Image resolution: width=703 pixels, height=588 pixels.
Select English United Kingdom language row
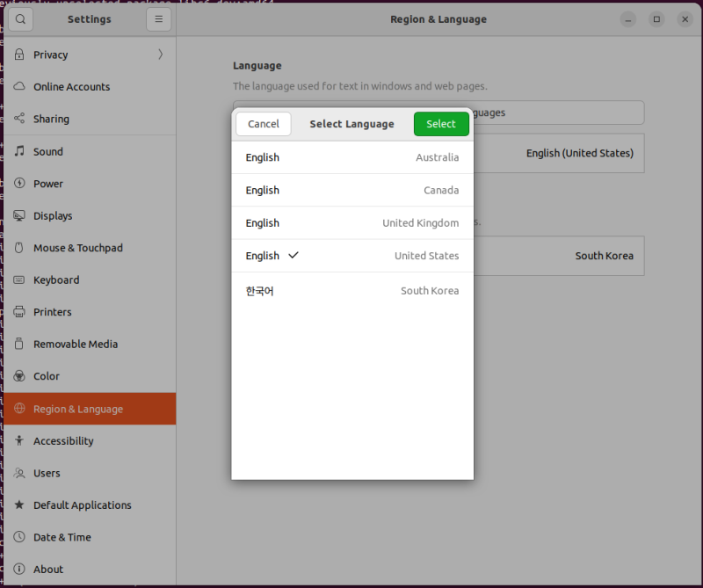pos(351,223)
